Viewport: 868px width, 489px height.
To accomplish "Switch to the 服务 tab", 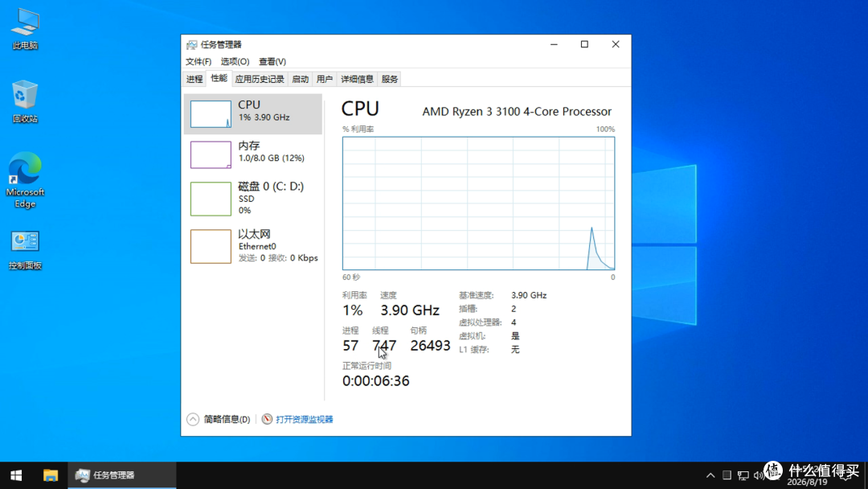I will coord(390,79).
